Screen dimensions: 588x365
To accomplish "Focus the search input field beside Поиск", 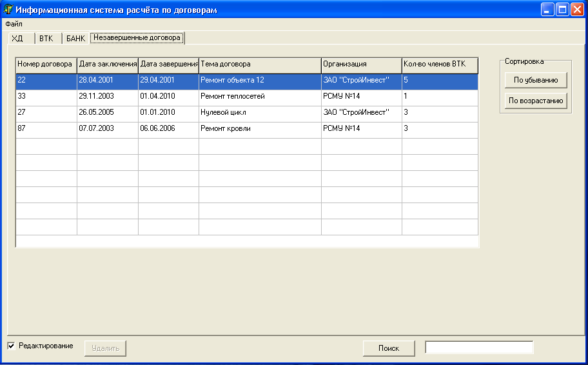I will coord(479,347).
